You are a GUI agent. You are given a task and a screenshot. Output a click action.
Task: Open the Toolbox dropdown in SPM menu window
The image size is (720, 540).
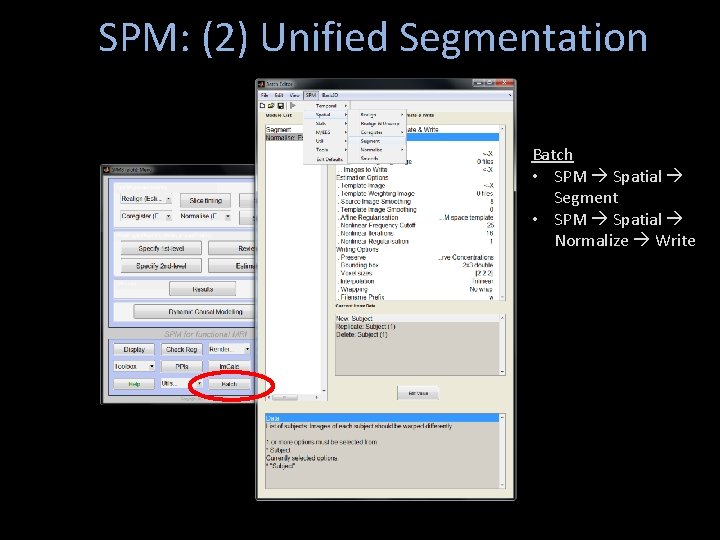pyautogui.click(x=134, y=366)
